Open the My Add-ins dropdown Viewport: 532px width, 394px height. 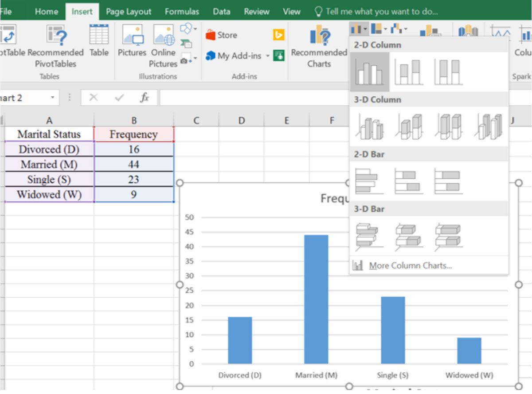(x=238, y=56)
